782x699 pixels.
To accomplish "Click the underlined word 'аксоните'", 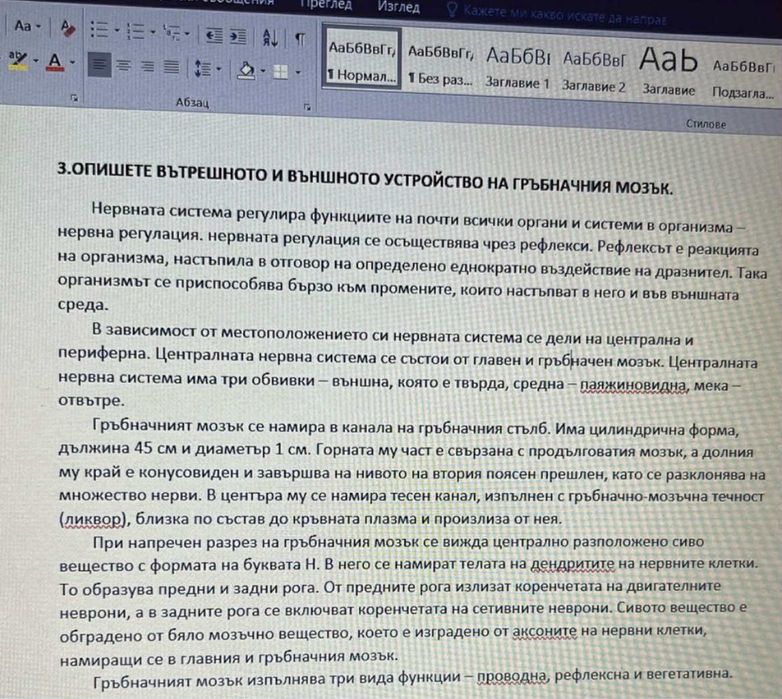I will (x=545, y=632).
